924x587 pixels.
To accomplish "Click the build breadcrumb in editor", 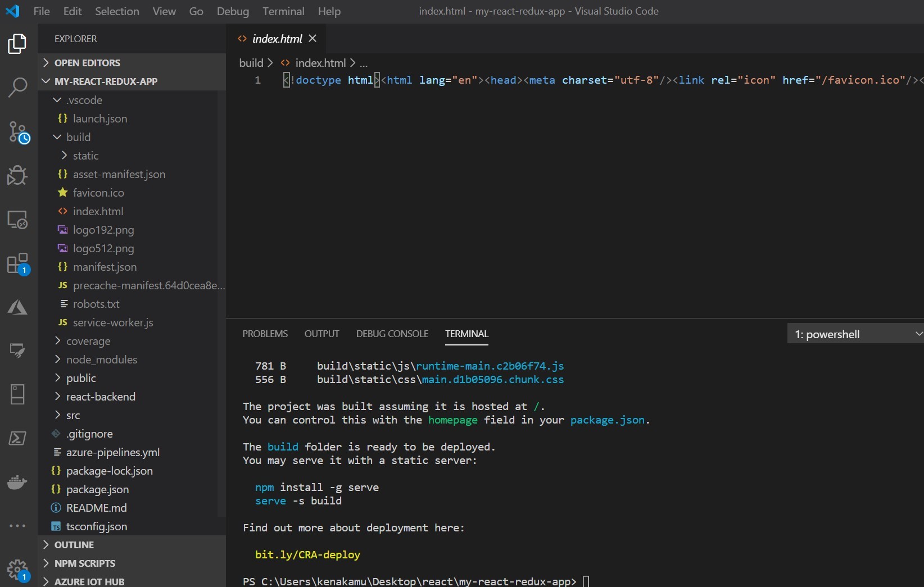I will tap(251, 63).
